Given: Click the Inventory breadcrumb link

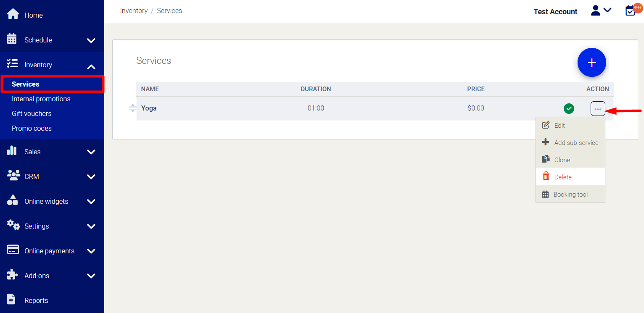Looking at the screenshot, I should click(134, 11).
